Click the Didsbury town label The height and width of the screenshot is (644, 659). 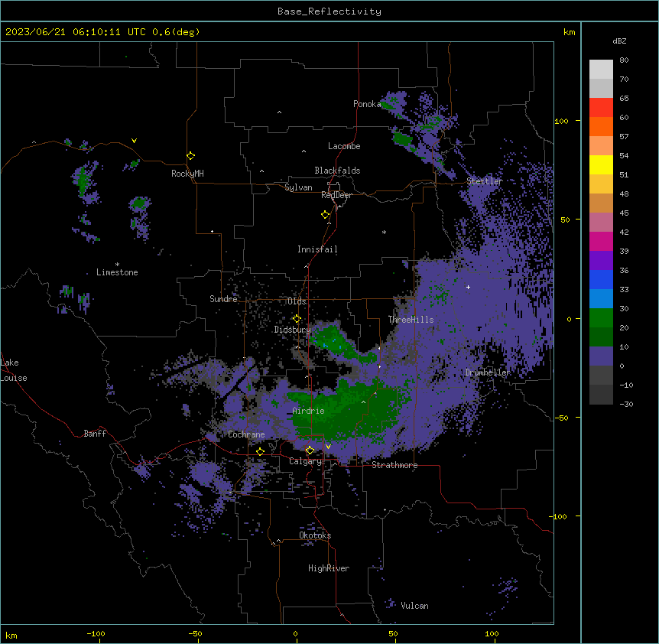coord(293,330)
